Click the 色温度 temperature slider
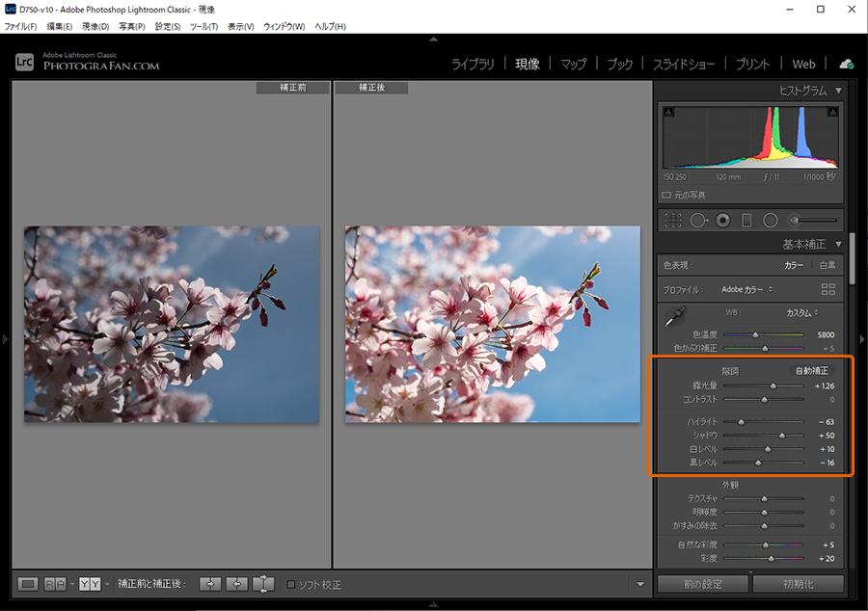 [764, 334]
